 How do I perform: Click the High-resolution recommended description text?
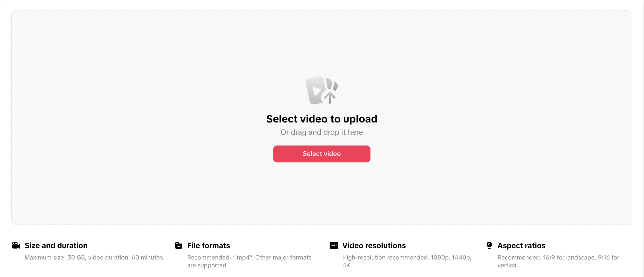pyautogui.click(x=407, y=262)
